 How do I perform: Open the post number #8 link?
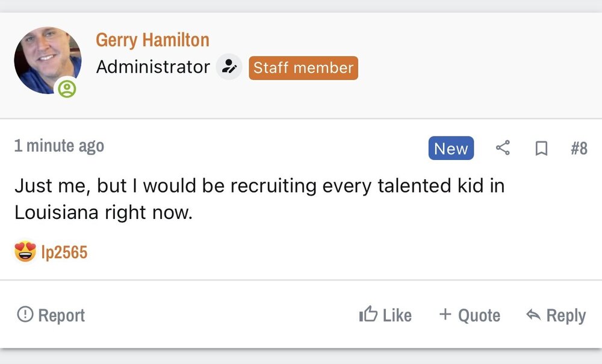coord(579,148)
